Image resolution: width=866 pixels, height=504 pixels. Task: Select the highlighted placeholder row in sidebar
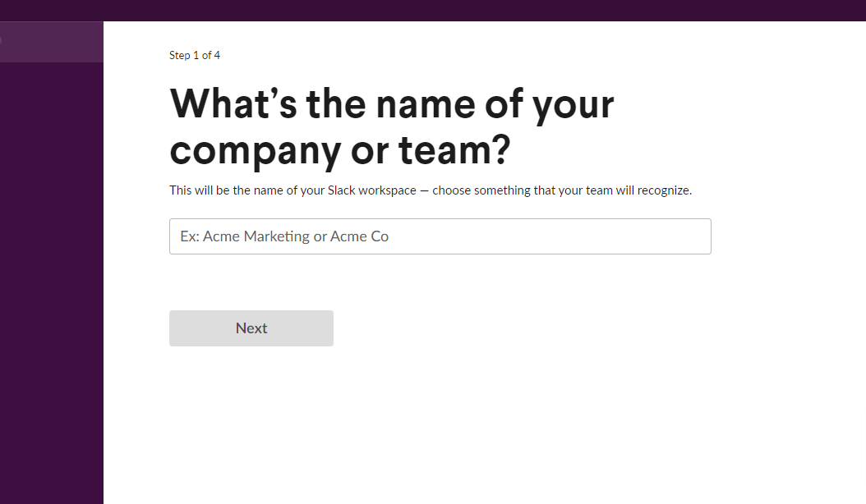pyautogui.click(x=51, y=41)
